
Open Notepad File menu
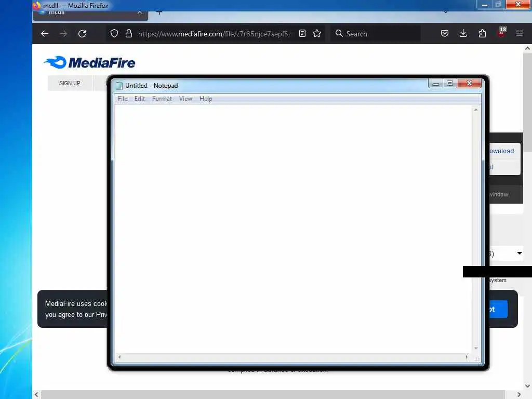(123, 99)
